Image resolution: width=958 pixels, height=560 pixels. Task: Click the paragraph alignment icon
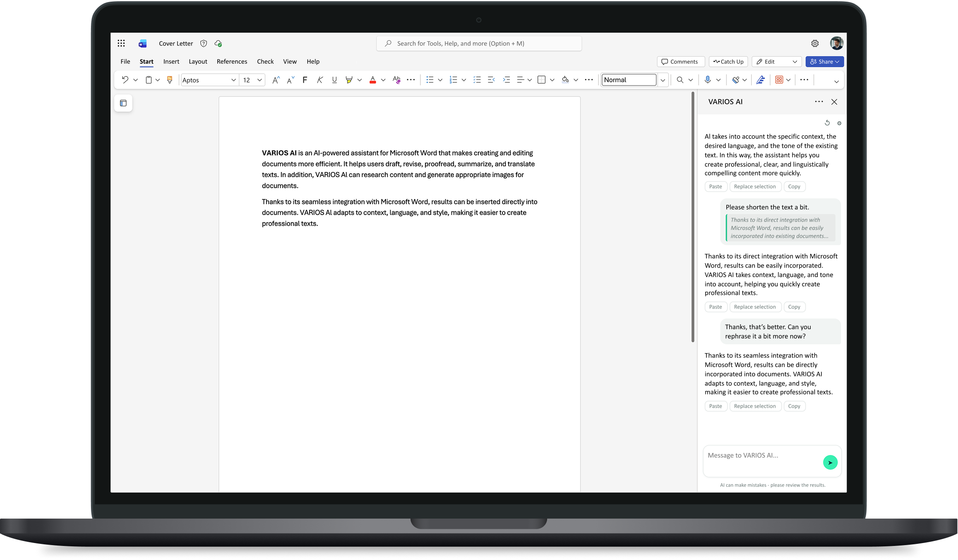pyautogui.click(x=521, y=80)
